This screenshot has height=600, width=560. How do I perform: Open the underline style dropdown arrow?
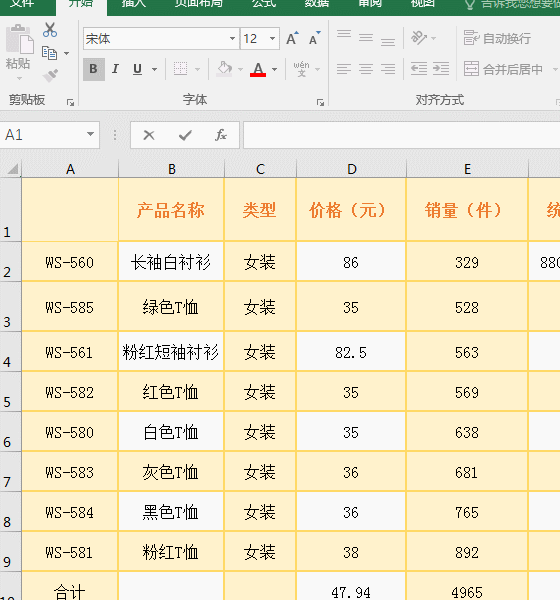[x=154, y=69]
